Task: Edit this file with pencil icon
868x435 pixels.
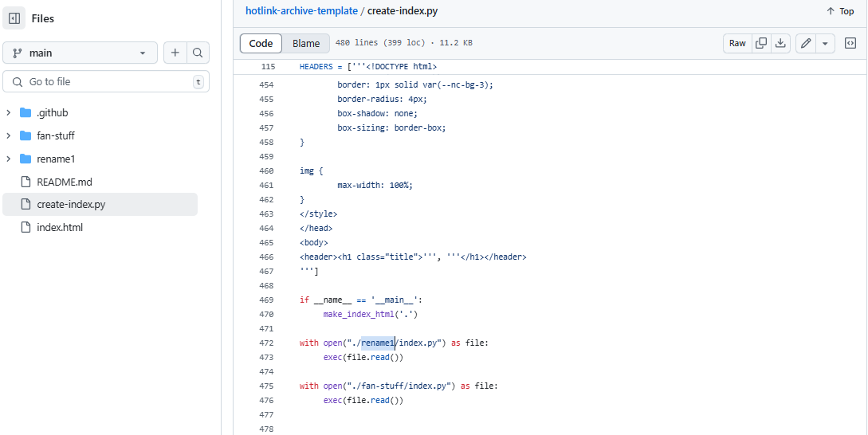Action: click(806, 43)
